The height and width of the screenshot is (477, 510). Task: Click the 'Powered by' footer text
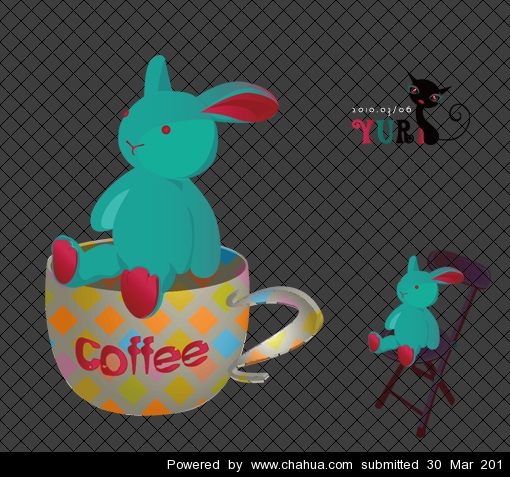204,464
